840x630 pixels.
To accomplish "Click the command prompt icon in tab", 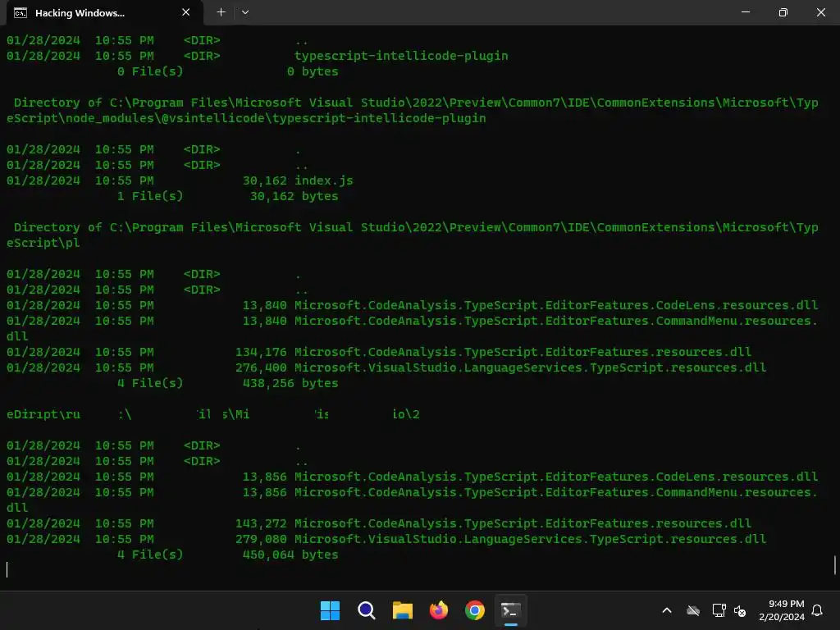I will click(21, 13).
